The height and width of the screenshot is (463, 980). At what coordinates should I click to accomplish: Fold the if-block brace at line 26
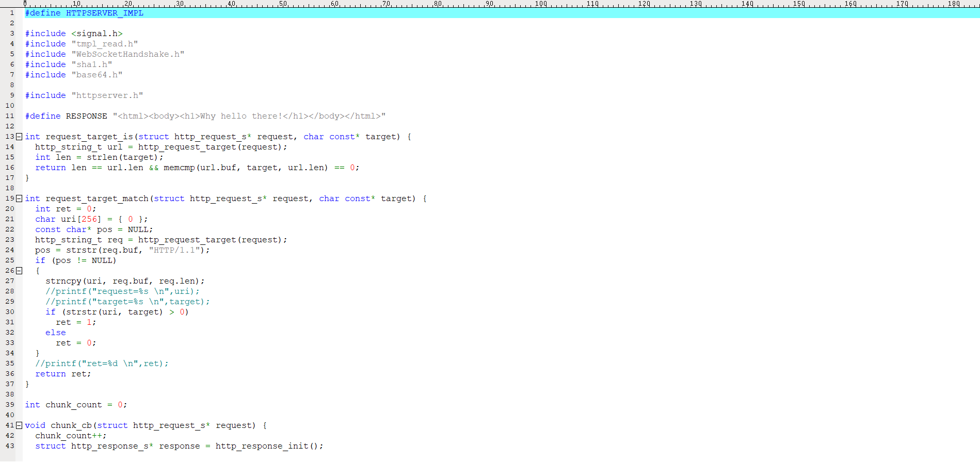pos(19,271)
